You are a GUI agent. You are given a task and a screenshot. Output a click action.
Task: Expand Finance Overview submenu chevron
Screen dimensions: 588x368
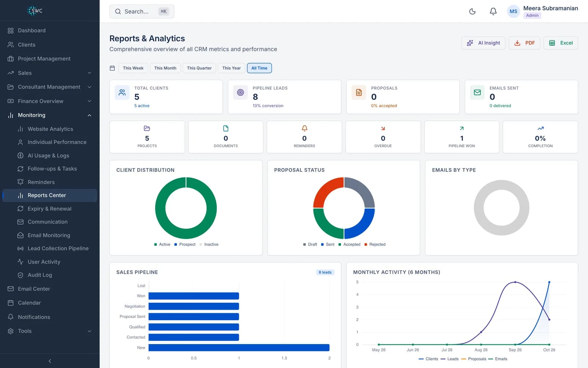(89, 101)
